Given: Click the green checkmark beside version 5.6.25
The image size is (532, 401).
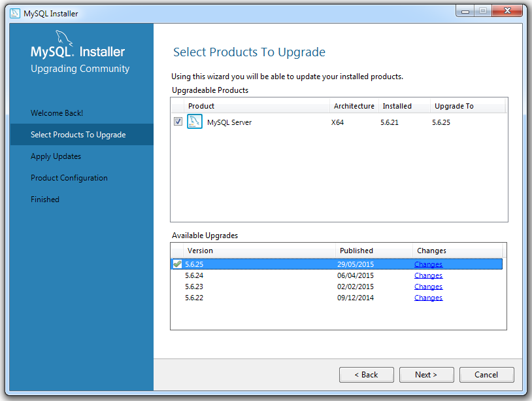Looking at the screenshot, I should tap(177, 264).
